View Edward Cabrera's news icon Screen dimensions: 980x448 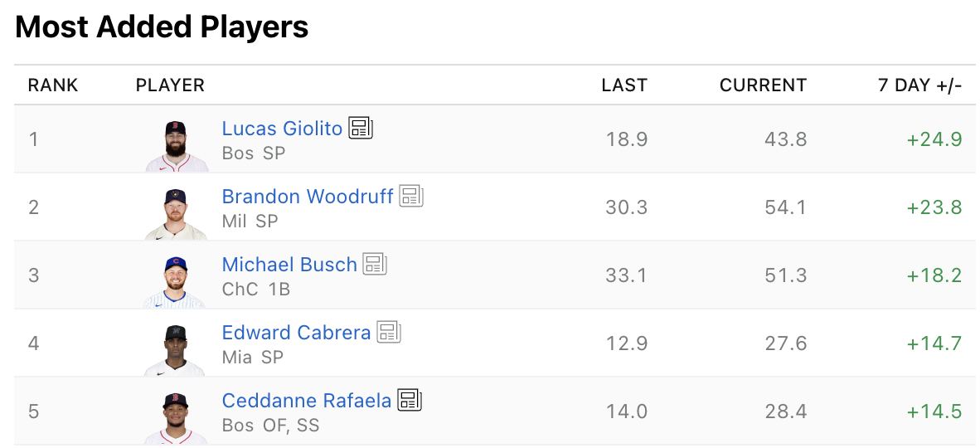pos(389,332)
